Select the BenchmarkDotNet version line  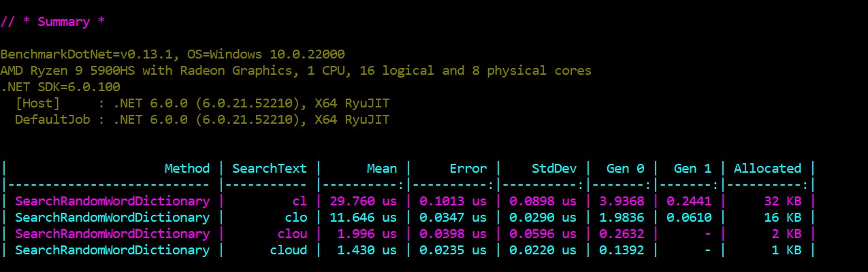click(173, 54)
